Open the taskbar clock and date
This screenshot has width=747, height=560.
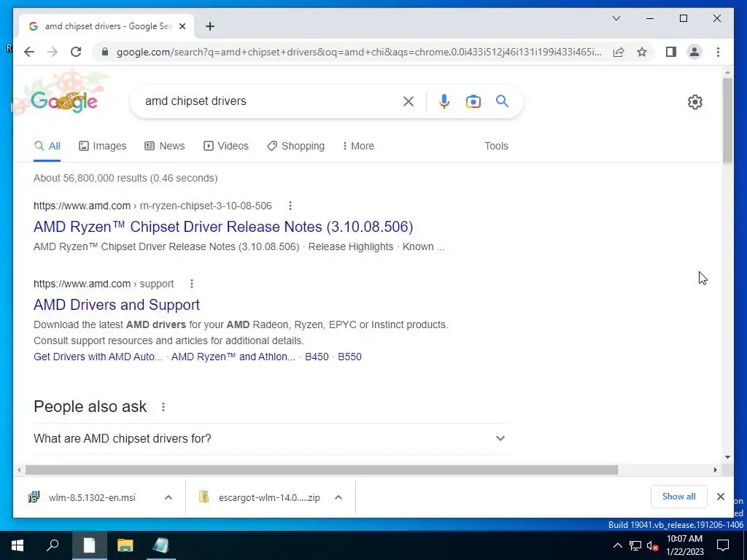point(684,545)
